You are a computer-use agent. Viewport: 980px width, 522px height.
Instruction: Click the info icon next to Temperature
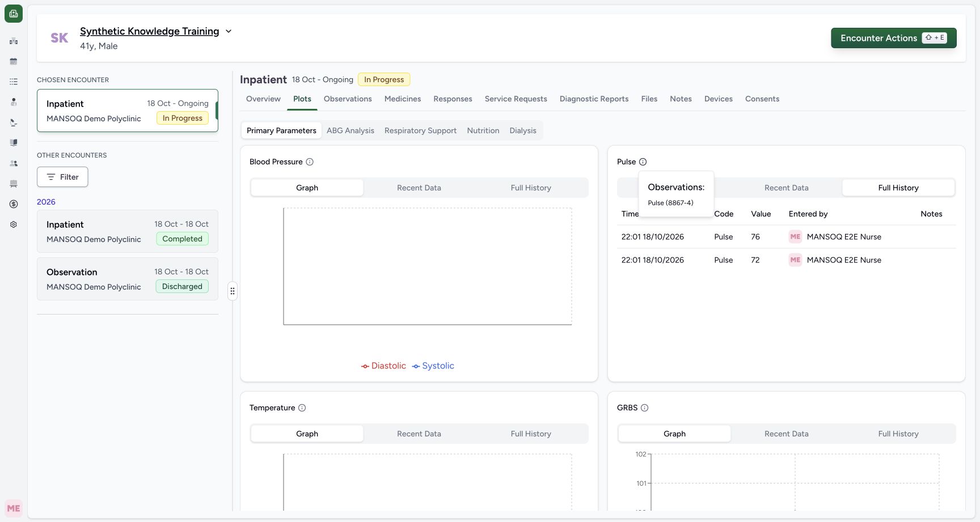point(302,408)
